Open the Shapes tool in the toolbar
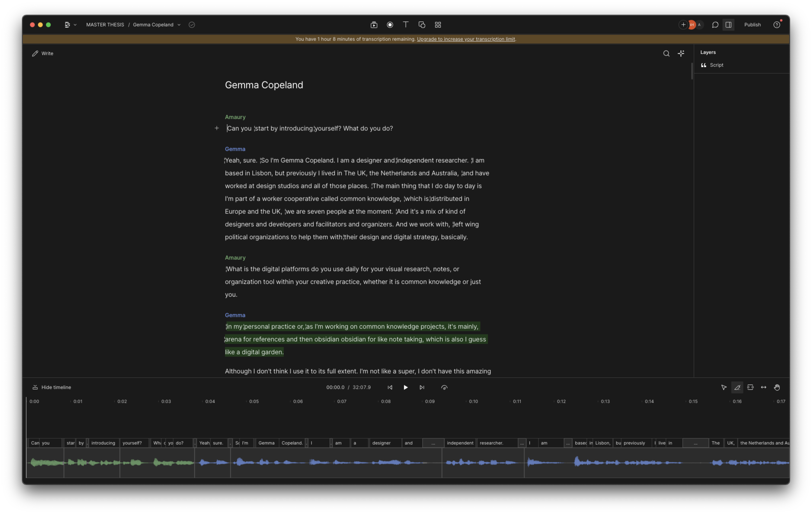Screen dimensions: 812x514 pos(422,25)
